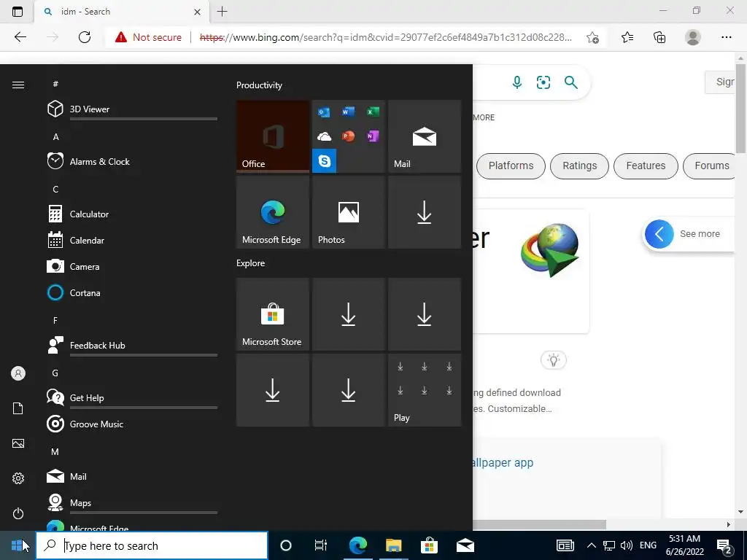This screenshot has width=747, height=560.
Task: Open the notification center
Action: click(x=724, y=546)
